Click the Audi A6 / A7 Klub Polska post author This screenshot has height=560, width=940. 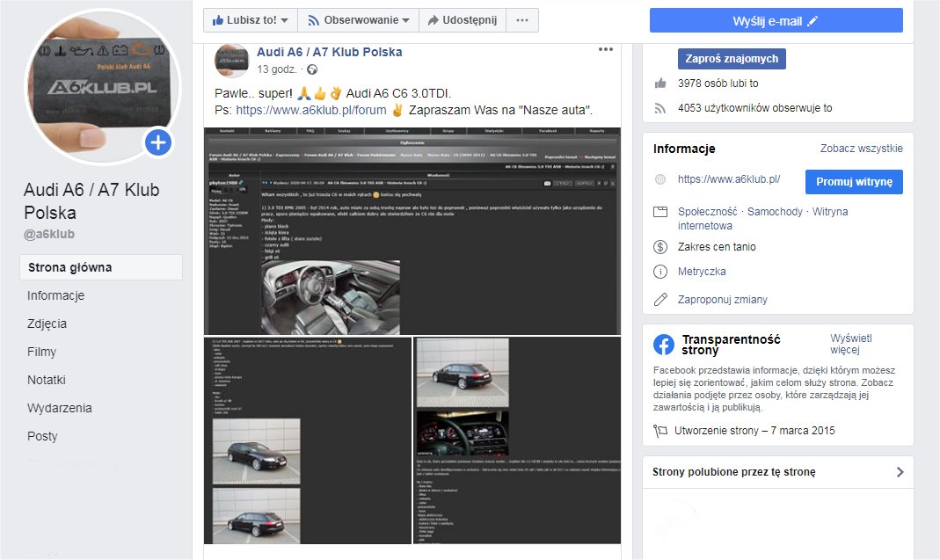tap(329, 52)
